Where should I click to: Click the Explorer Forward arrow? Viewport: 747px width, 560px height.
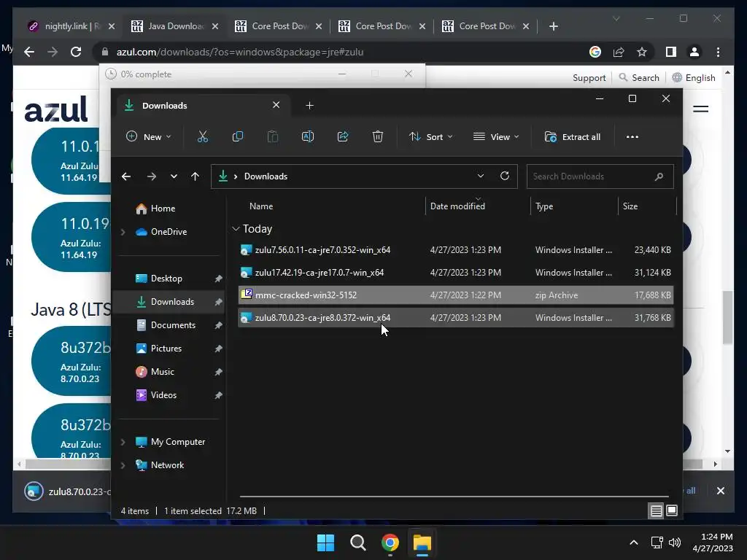coord(152,176)
